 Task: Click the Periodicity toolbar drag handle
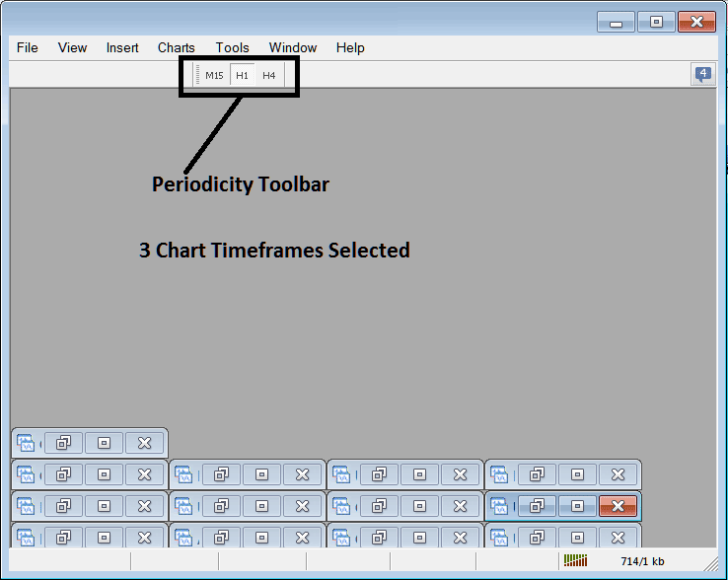click(x=197, y=75)
